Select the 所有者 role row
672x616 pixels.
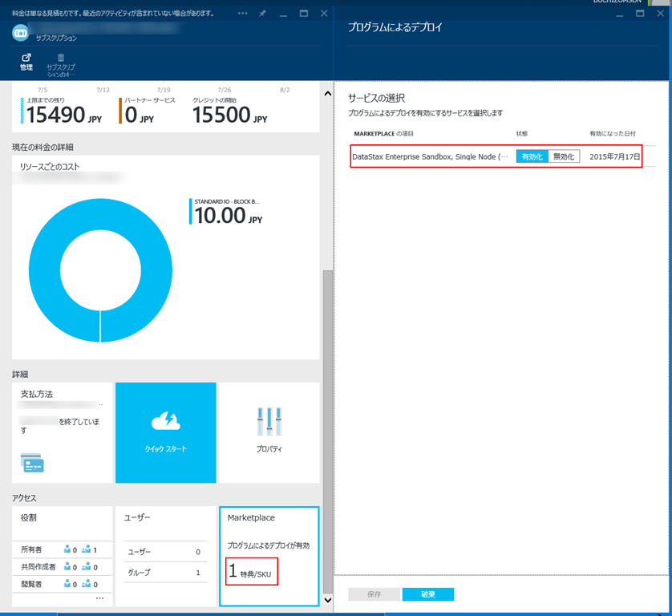pos(61,549)
